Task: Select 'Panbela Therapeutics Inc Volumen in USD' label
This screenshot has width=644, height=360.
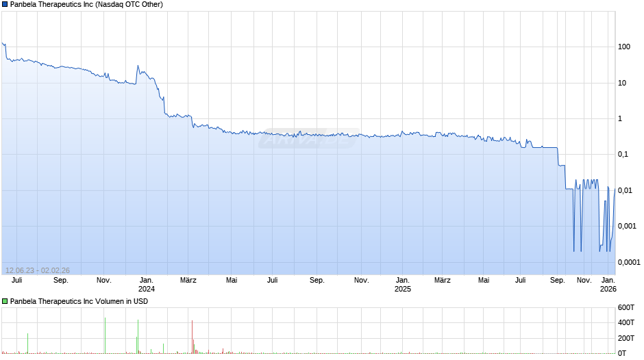Action: pos(79,301)
